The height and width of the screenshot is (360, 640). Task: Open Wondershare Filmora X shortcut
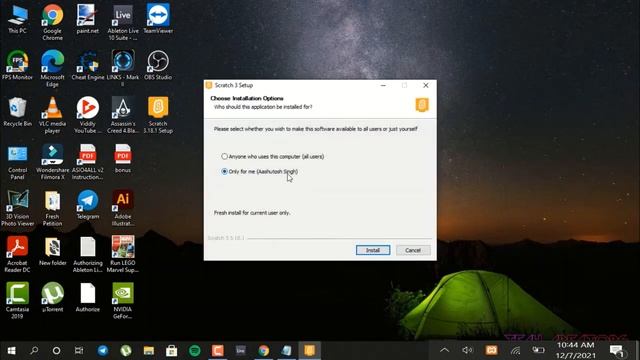pos(53,162)
